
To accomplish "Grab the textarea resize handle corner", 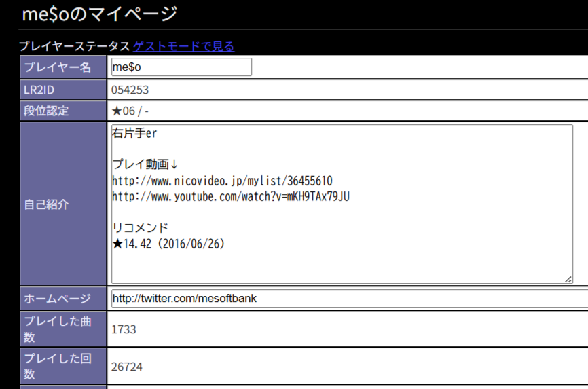I will (568, 280).
